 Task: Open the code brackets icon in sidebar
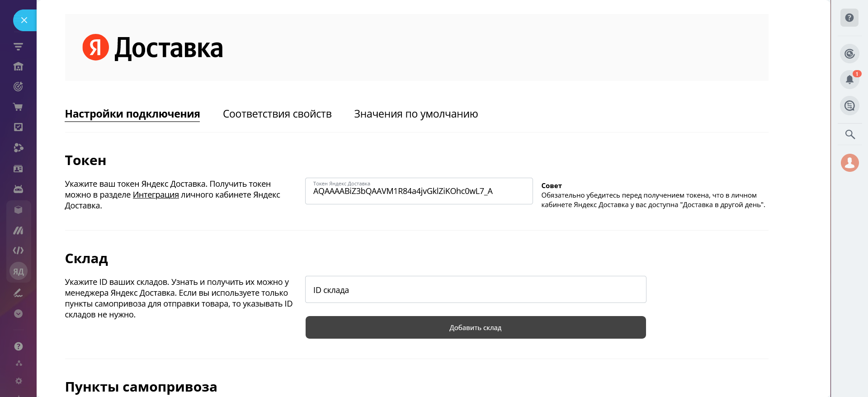tap(18, 250)
